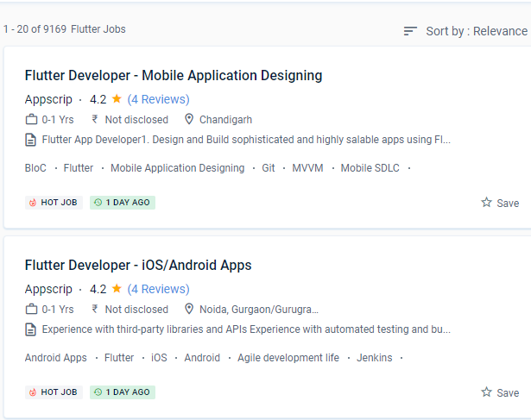This screenshot has height=420, width=531.
Task: Click the rupee icon beside first Not disclosed
Action: tap(95, 120)
